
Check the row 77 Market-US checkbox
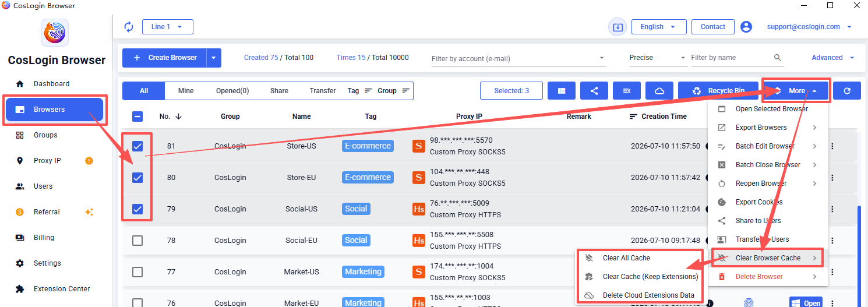(x=137, y=272)
